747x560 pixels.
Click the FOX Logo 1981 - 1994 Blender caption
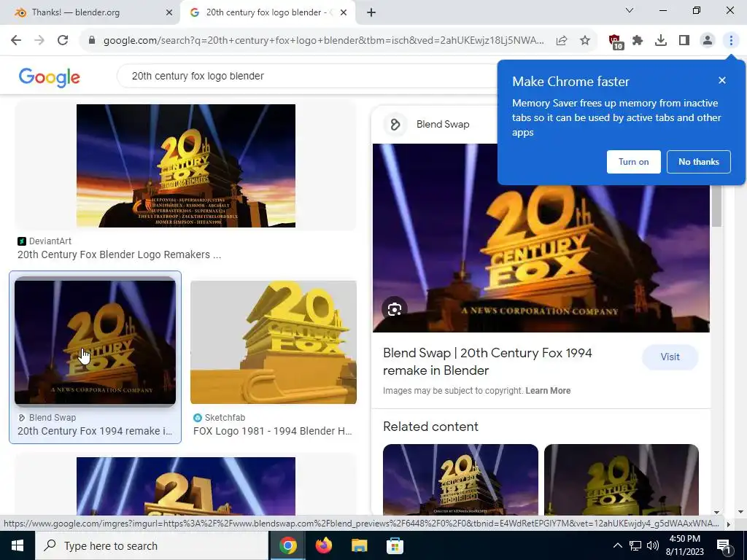tap(273, 431)
